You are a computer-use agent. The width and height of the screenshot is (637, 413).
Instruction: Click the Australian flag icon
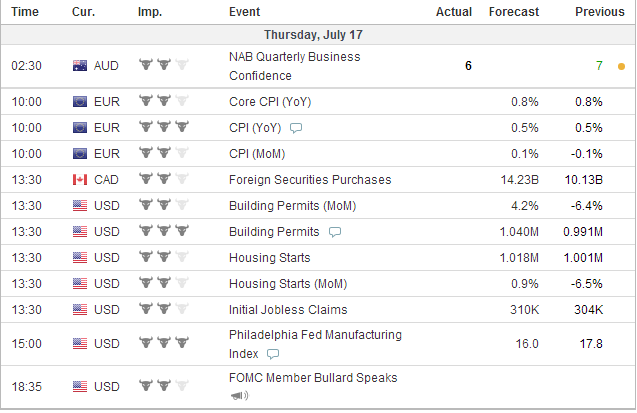click(80, 66)
